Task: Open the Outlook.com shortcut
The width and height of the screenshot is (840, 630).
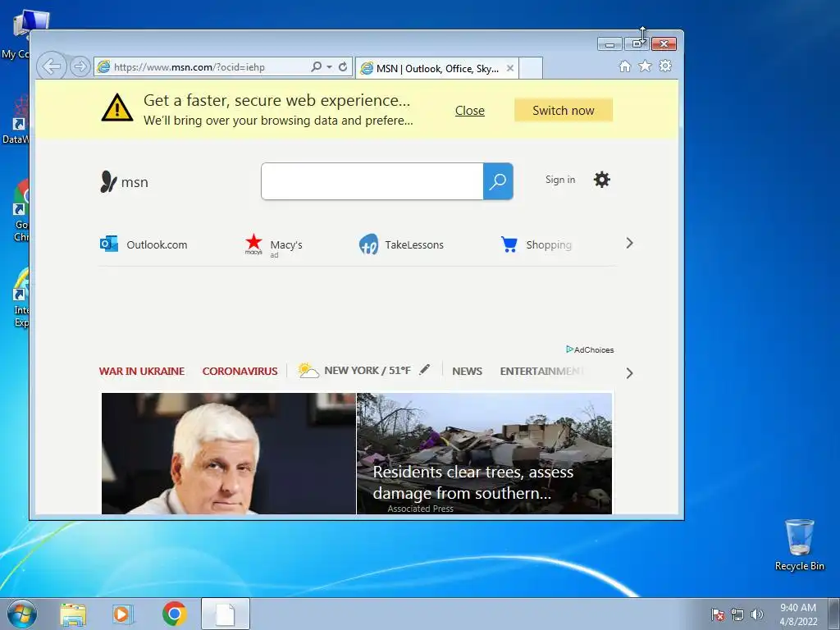Action: 144,244
